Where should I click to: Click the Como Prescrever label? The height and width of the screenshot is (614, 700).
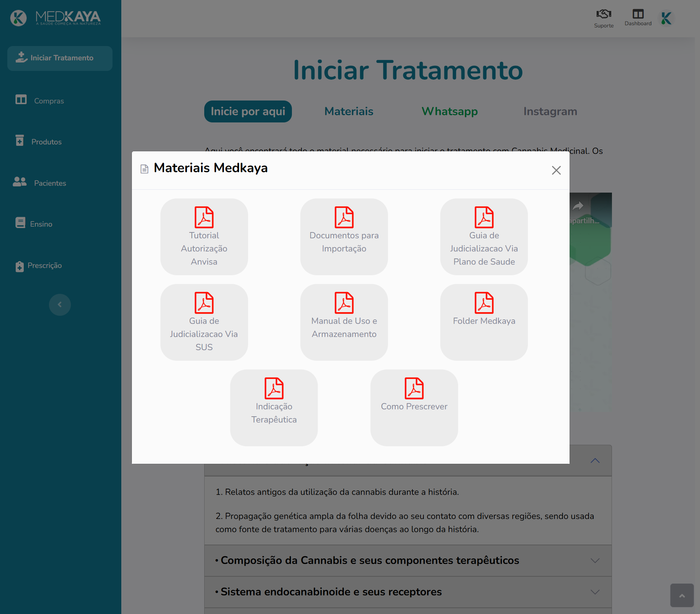click(414, 406)
